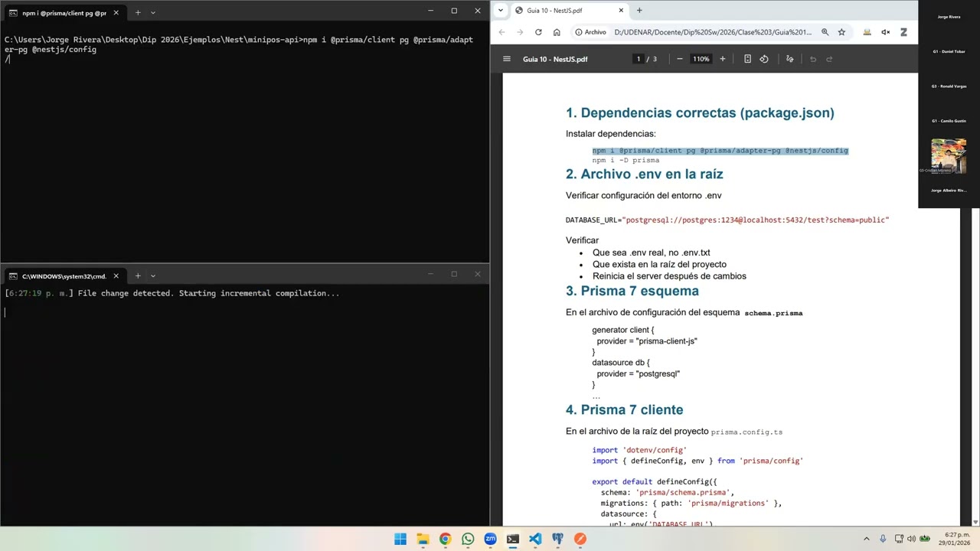Screen dimensions: 980x551
Task: Switch to Terminal in the taskbar
Action: [512, 539]
